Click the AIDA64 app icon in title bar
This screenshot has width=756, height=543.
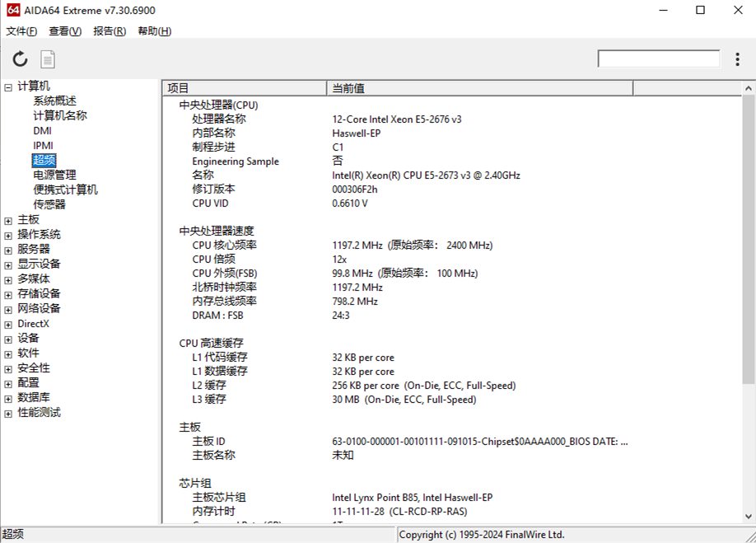[12, 11]
